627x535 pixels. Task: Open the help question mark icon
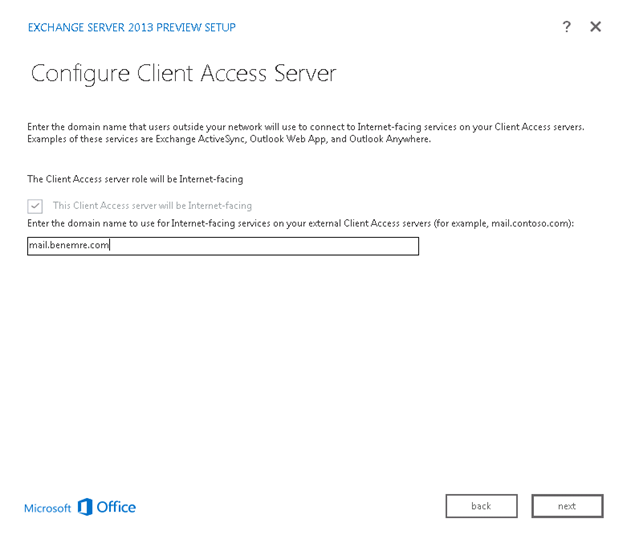point(566,27)
